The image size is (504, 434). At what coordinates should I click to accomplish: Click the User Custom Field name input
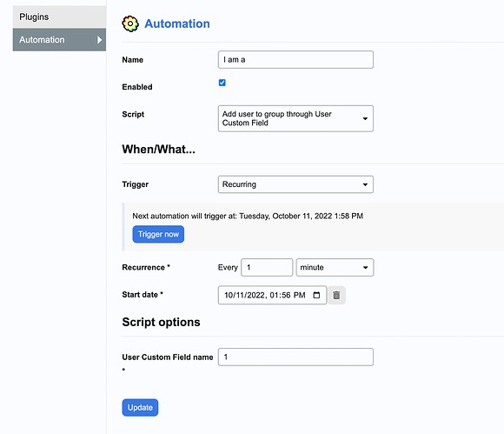coord(295,357)
